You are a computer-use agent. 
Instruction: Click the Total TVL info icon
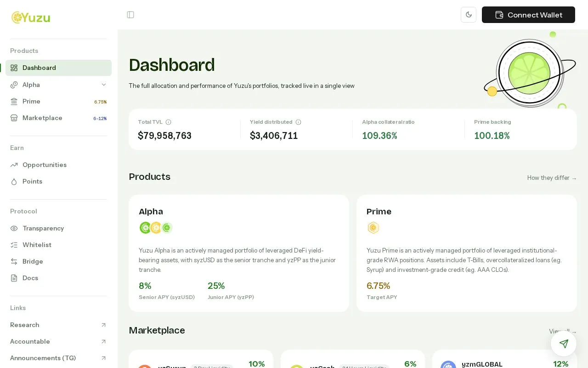tap(168, 122)
